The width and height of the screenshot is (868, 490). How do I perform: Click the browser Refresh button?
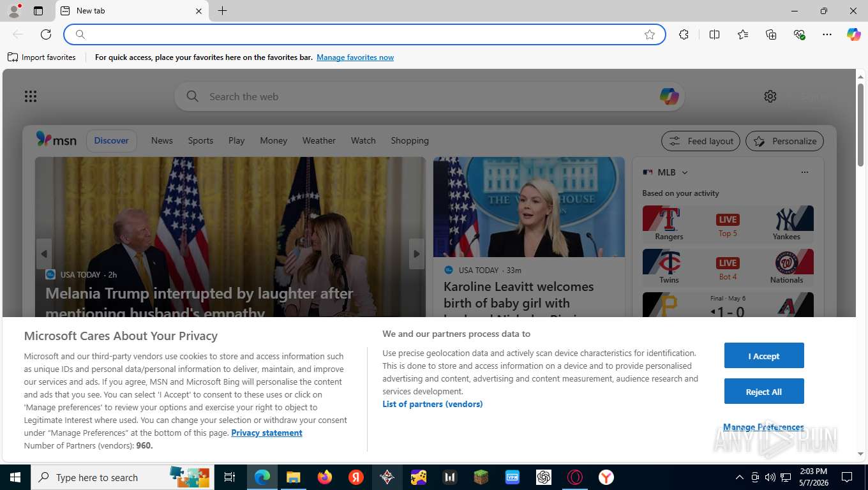click(x=46, y=34)
